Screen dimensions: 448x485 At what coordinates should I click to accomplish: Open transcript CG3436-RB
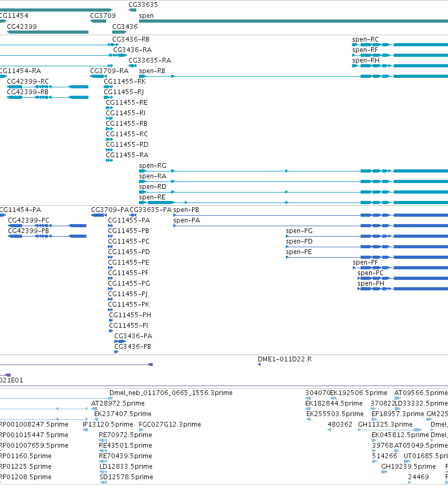coord(131,39)
